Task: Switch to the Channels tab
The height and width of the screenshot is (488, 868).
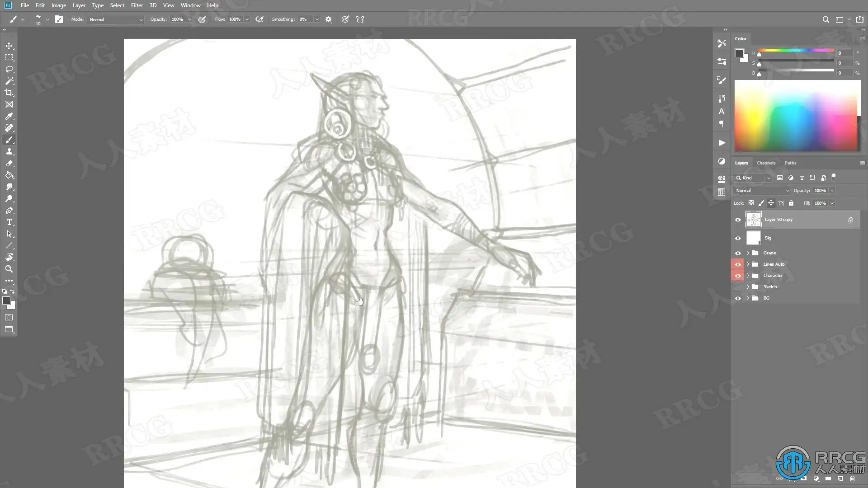Action: (766, 163)
